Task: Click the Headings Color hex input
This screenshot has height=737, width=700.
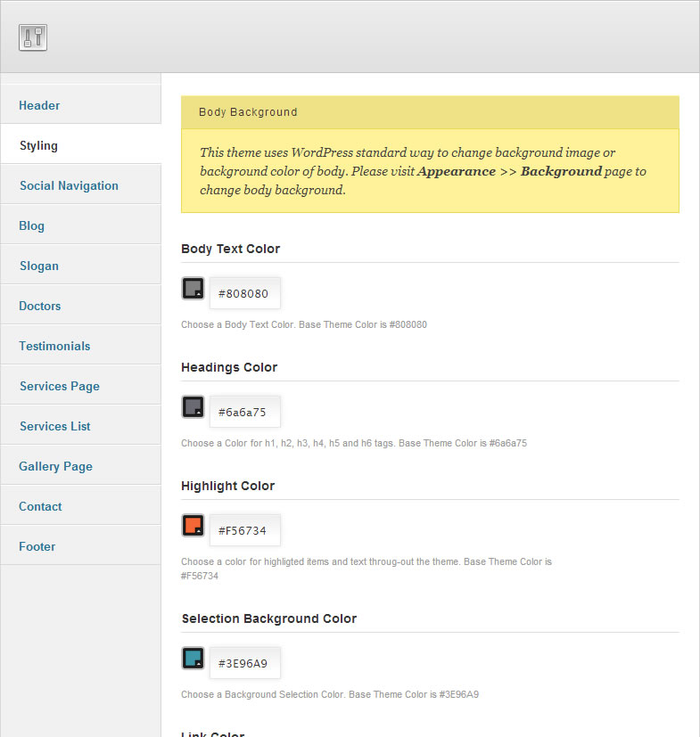Action: (244, 412)
